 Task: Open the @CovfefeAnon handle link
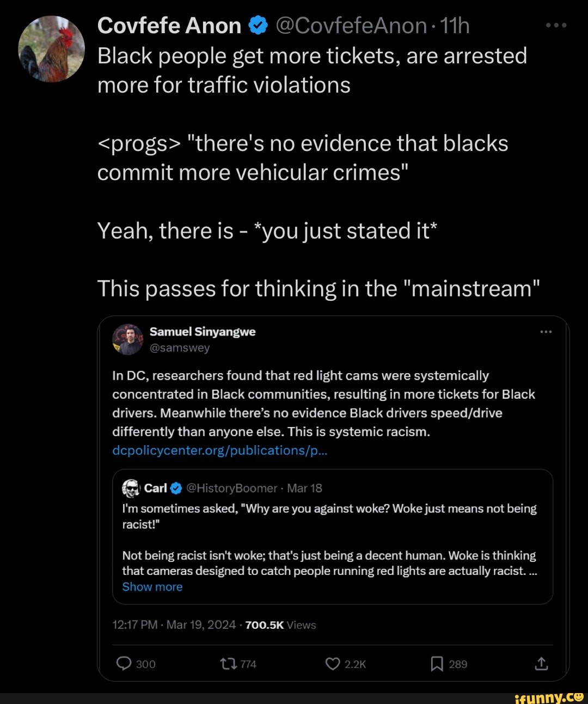(x=351, y=26)
